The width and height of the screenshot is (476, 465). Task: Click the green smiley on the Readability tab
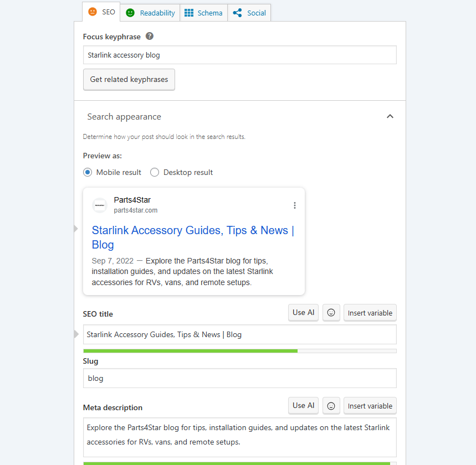point(130,12)
